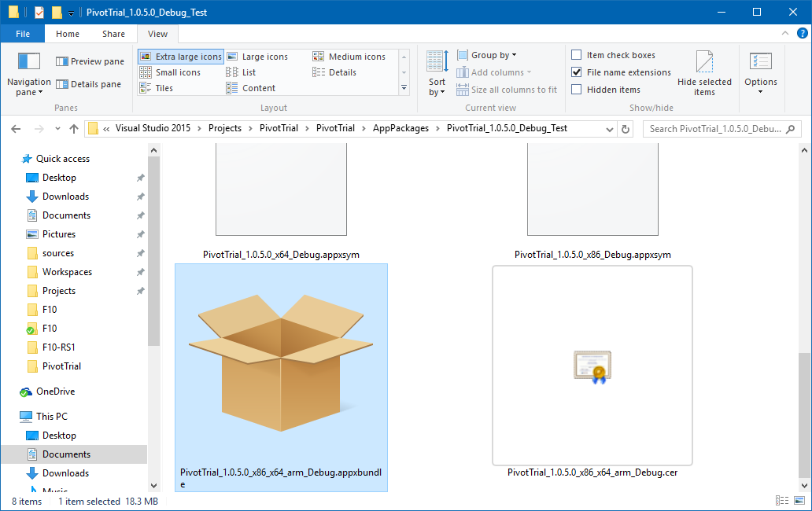Show the Details pane

click(89, 84)
